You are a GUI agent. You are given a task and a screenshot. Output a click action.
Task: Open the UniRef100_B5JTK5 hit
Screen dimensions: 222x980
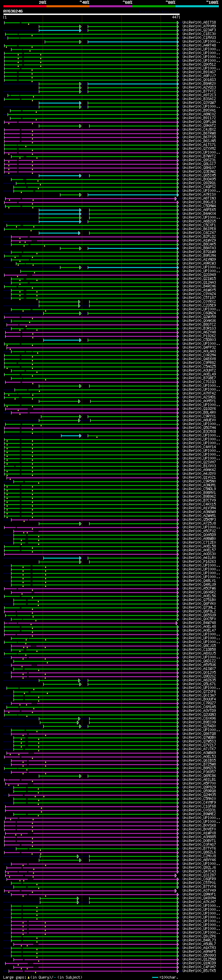pyautogui.click(x=199, y=971)
